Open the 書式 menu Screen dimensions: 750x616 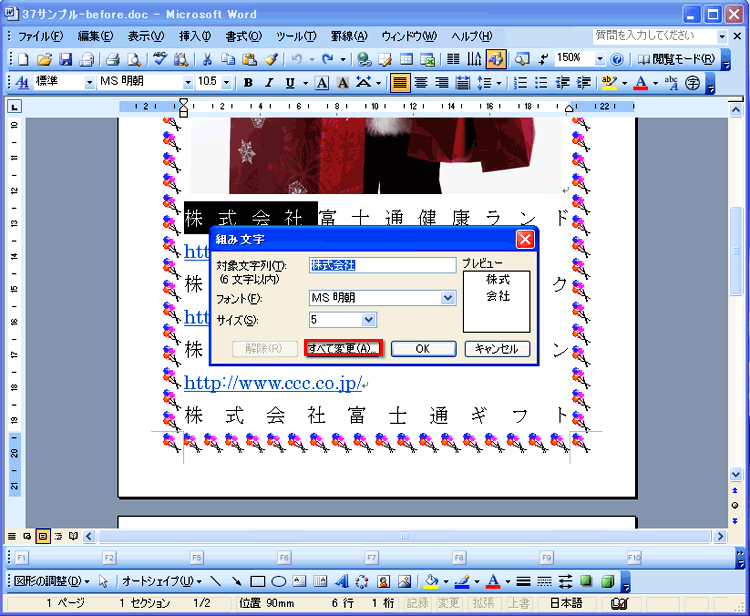(244, 36)
